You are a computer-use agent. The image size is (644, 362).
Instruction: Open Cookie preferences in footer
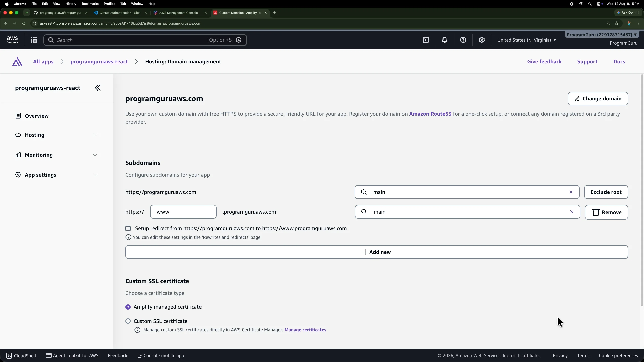(x=618, y=356)
